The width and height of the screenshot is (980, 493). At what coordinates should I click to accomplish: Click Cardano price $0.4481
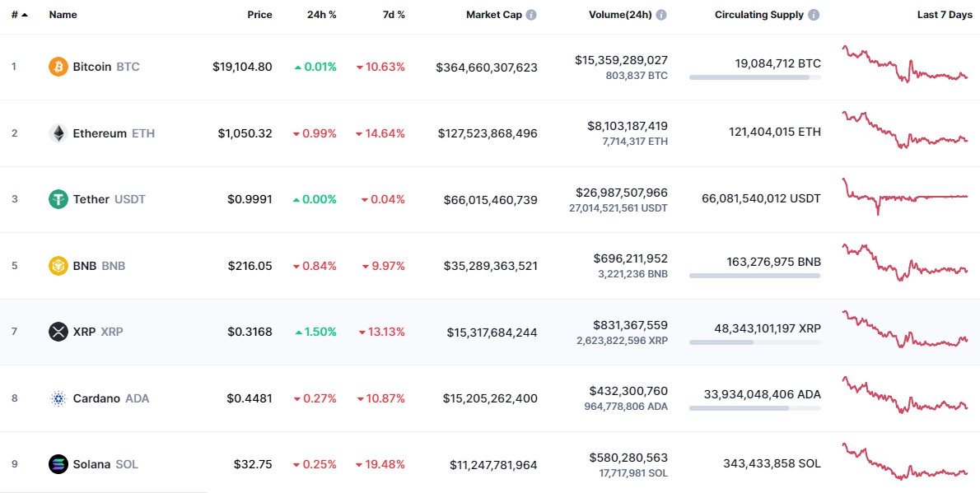[x=250, y=398]
